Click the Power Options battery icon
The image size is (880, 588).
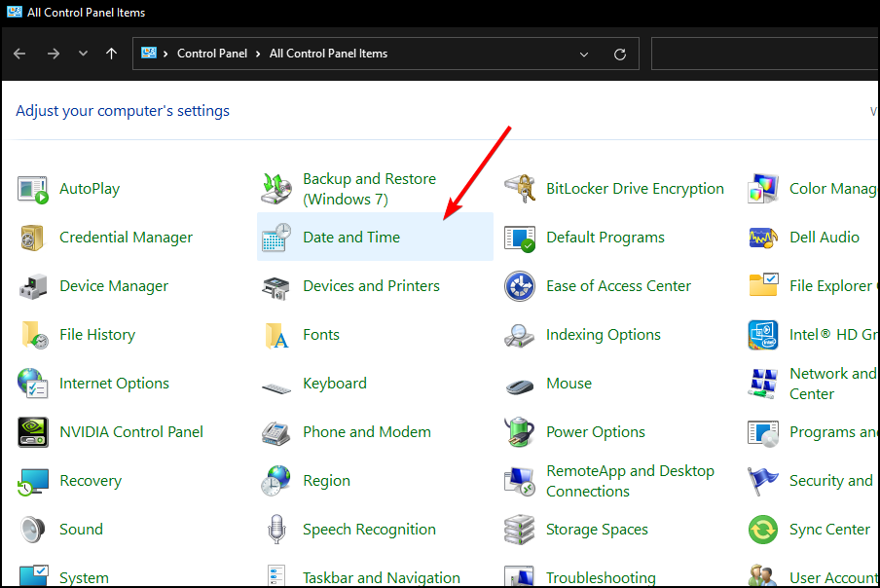pyautogui.click(x=520, y=432)
